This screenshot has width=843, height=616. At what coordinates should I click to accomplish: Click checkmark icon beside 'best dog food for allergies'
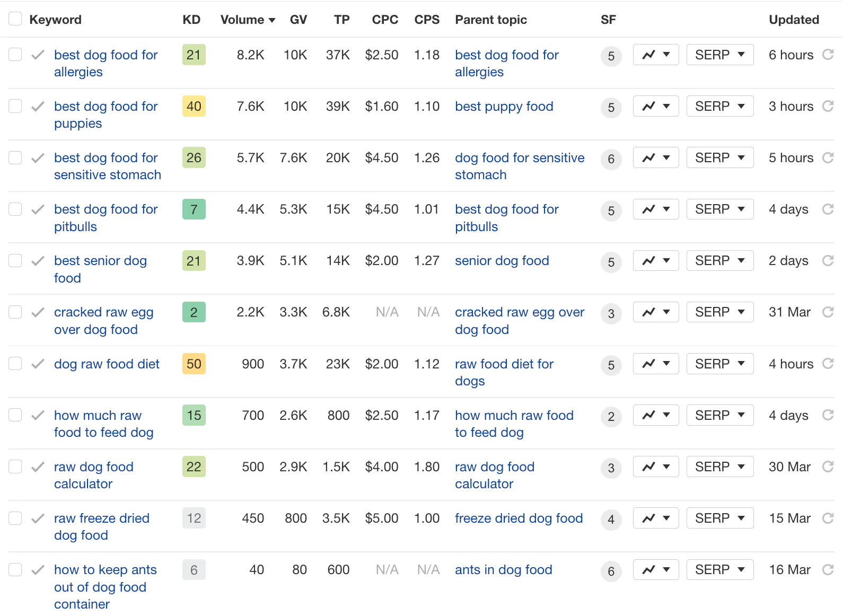38,55
